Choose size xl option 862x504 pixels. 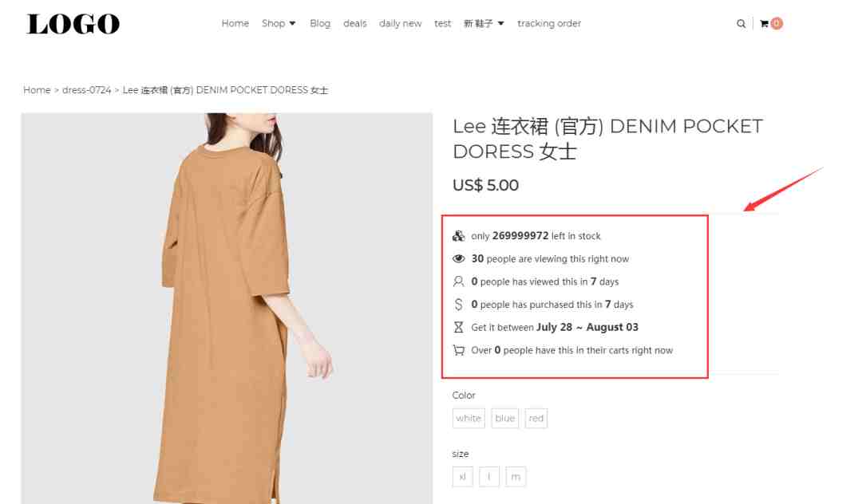(x=462, y=477)
